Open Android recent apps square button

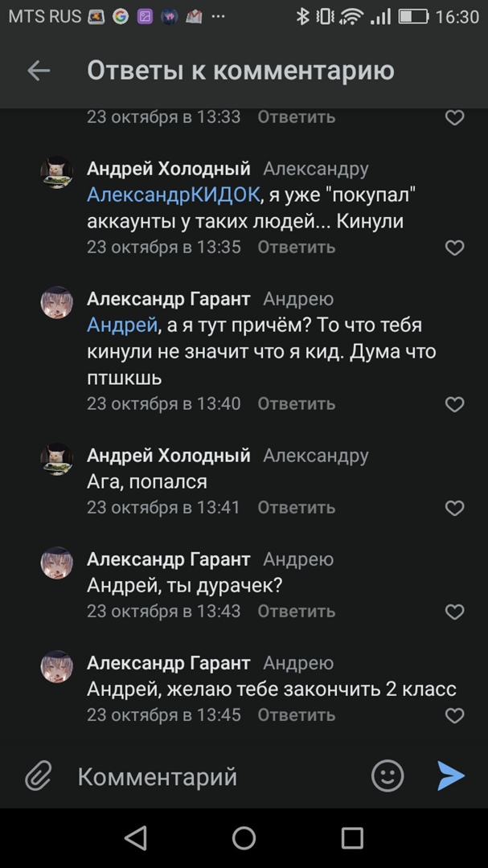coord(352,838)
